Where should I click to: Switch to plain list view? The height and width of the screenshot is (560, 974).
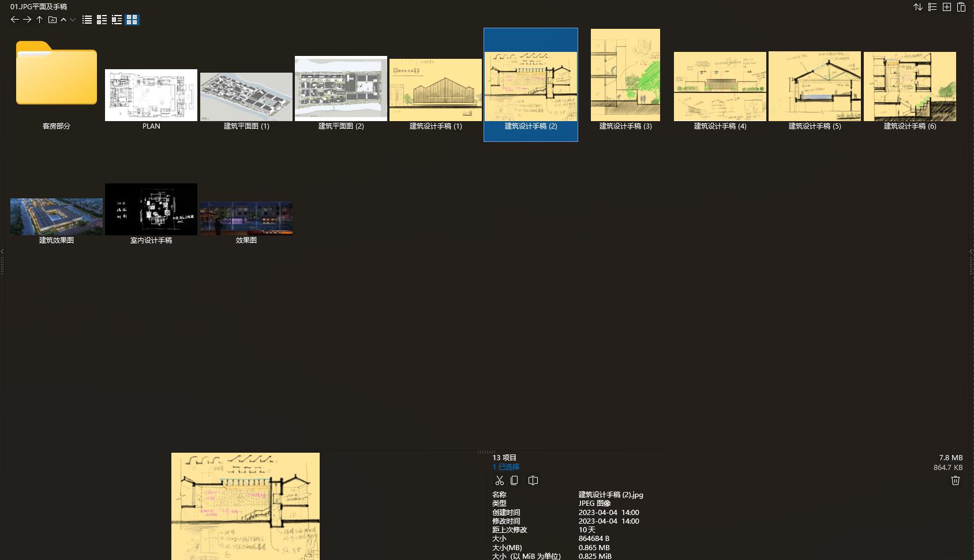(x=87, y=20)
